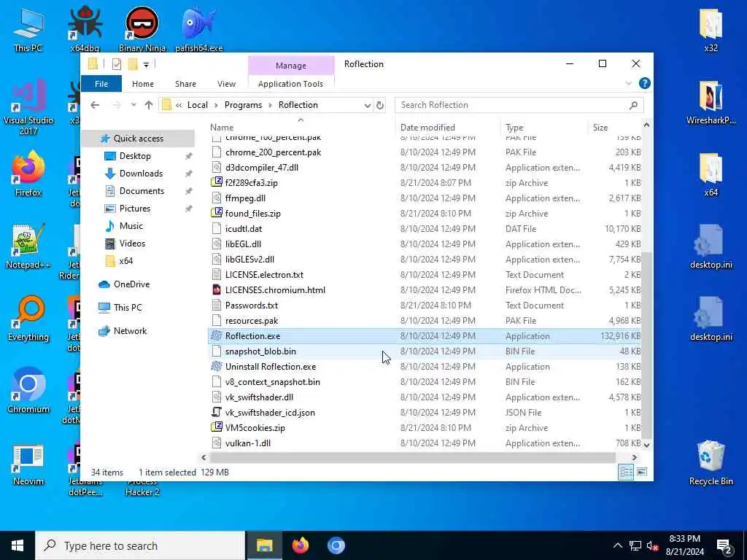Open the View ribbon tab

[226, 84]
